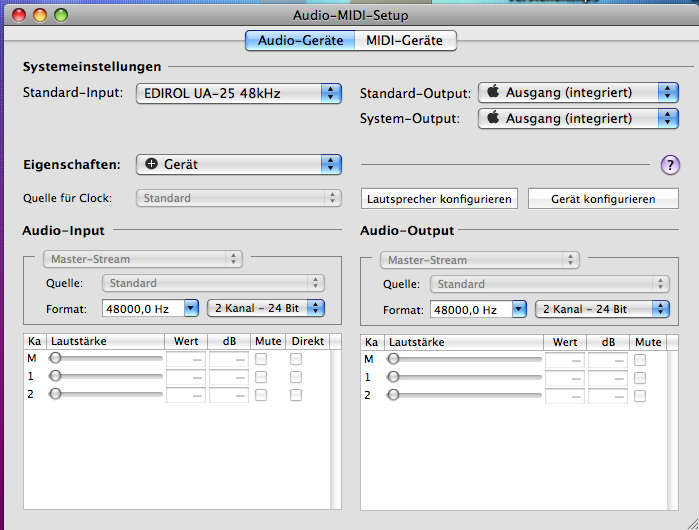The image size is (699, 530).
Task: Click the Lautsprecher konfigurieren button
Action: point(439,199)
